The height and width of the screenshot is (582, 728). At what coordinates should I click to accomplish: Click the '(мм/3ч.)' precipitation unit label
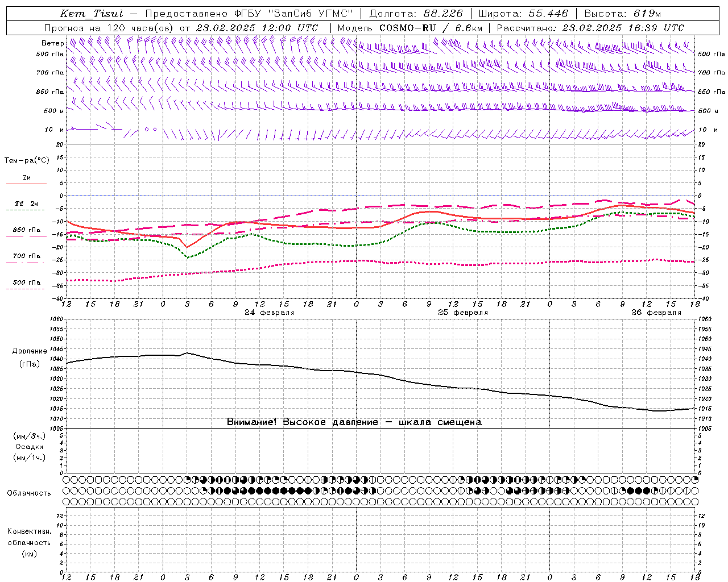(x=30, y=436)
